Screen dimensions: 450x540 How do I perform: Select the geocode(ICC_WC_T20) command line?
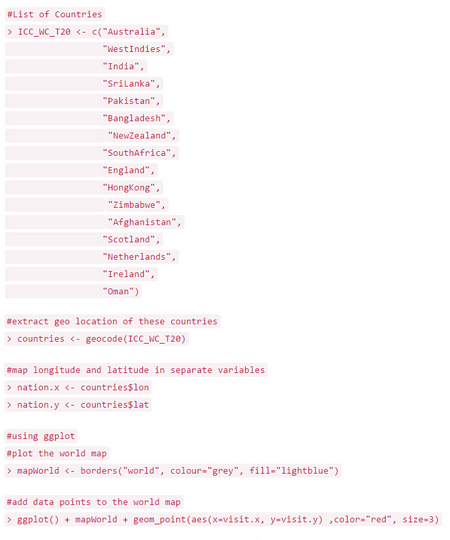coord(96,339)
